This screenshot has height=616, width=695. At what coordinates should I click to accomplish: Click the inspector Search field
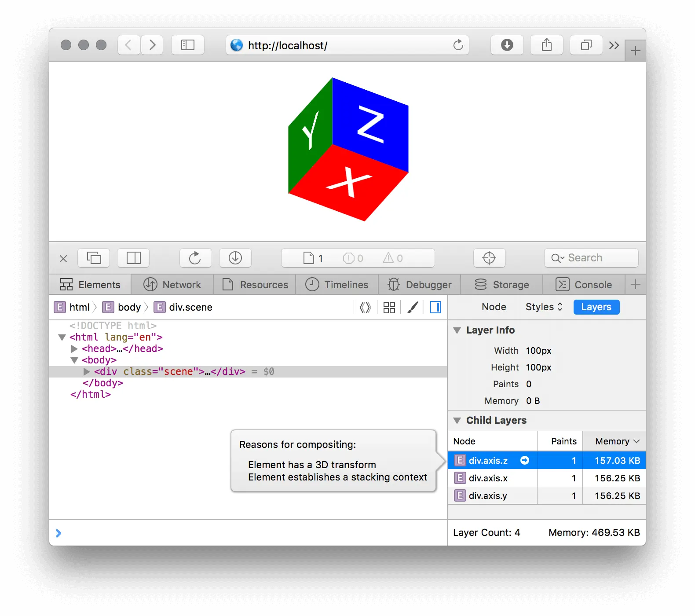pyautogui.click(x=591, y=258)
